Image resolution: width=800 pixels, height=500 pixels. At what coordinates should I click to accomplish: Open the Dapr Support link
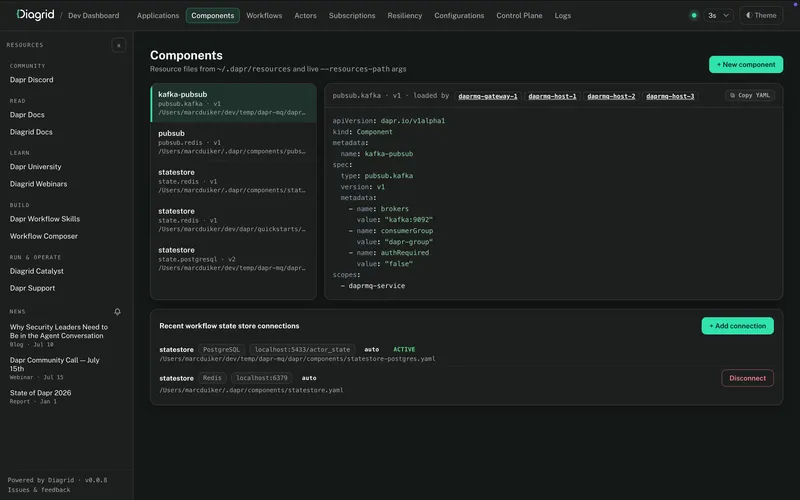(32, 288)
